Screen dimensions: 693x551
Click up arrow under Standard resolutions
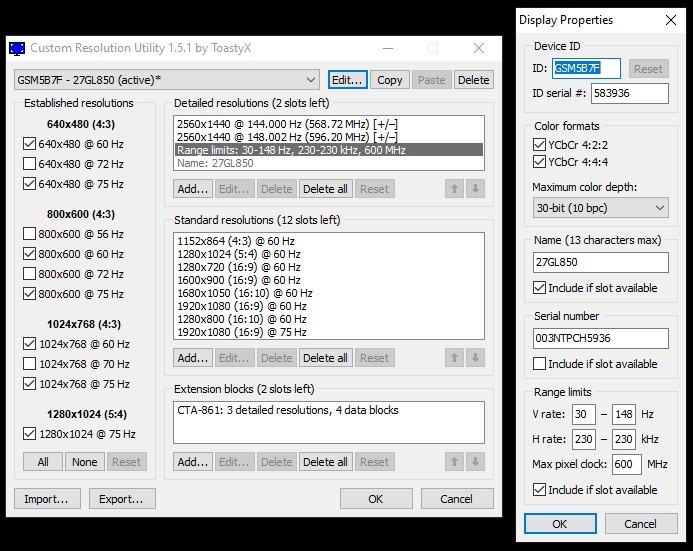tap(454, 358)
